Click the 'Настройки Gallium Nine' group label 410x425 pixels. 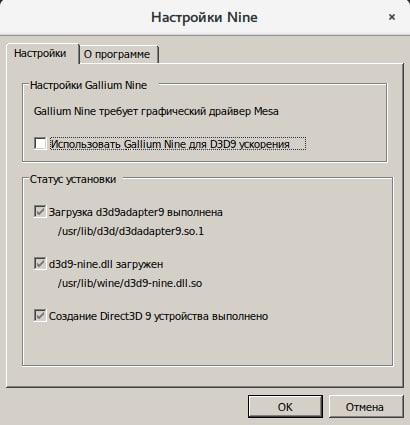coord(88,85)
